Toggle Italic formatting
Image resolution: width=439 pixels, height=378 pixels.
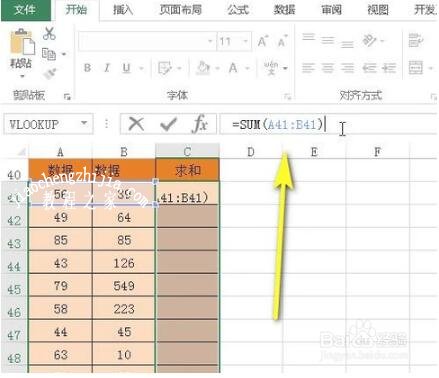tap(107, 68)
